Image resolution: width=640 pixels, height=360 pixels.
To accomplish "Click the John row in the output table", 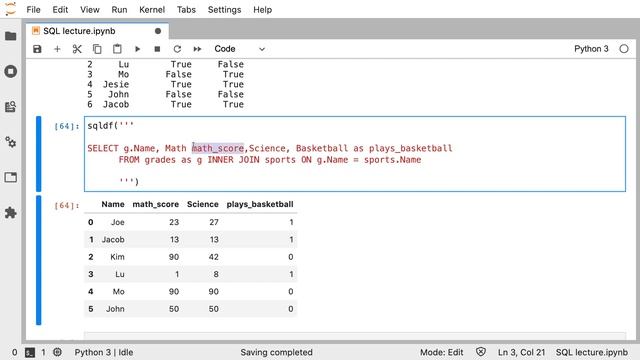I will (x=191, y=309).
